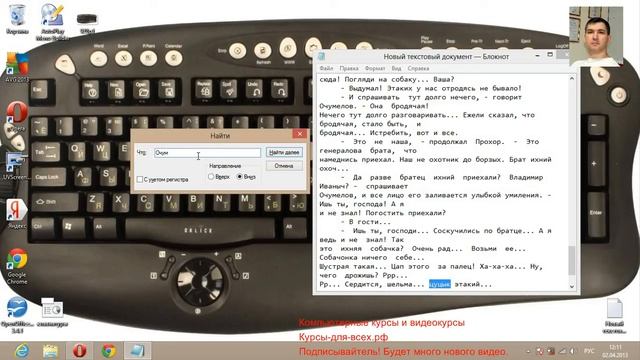640x360 pixels.
Task: Open the UVScreen desktop shortcut
Action: [x=16, y=166]
